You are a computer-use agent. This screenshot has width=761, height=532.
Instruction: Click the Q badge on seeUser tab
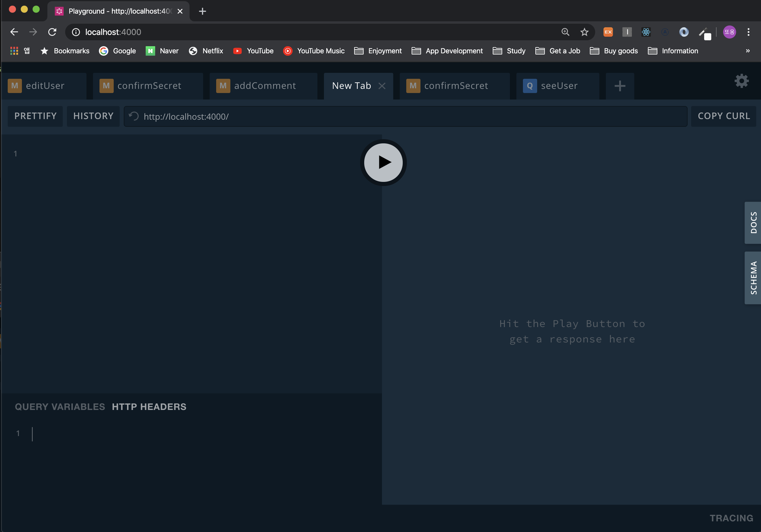point(530,86)
